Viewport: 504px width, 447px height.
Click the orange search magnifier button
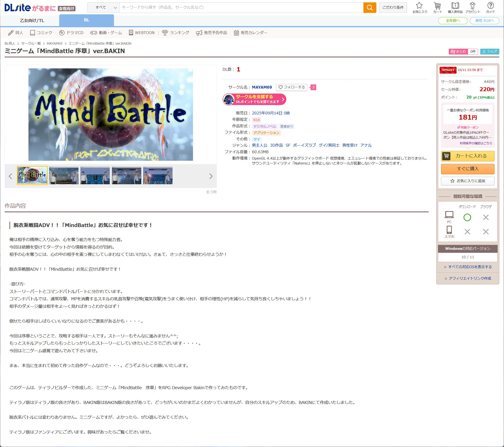coord(369,8)
